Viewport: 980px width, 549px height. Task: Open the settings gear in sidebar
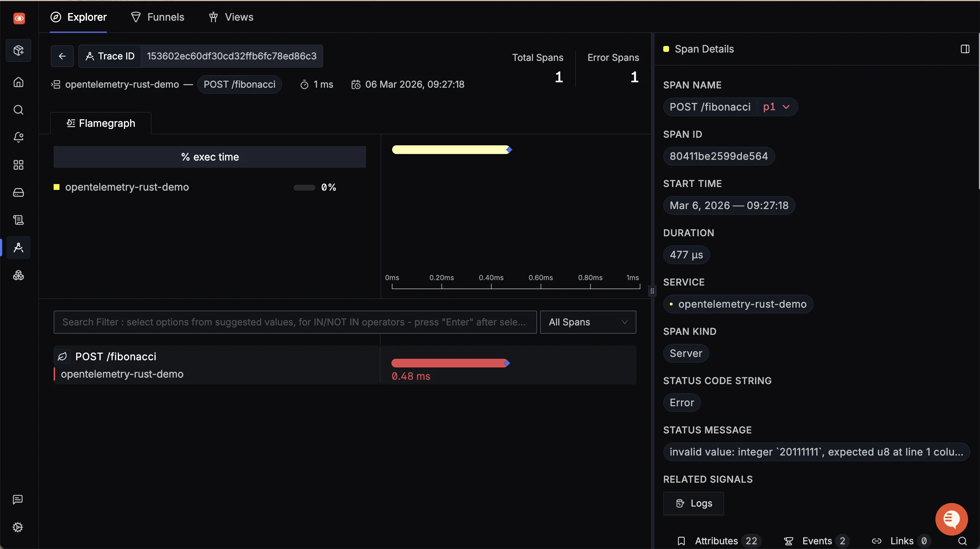[x=18, y=527]
